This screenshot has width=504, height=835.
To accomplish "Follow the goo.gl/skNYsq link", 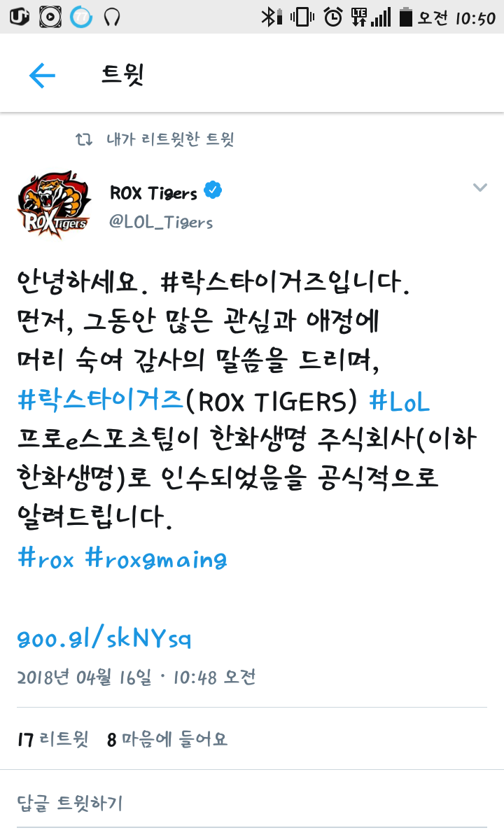I will tap(104, 638).
